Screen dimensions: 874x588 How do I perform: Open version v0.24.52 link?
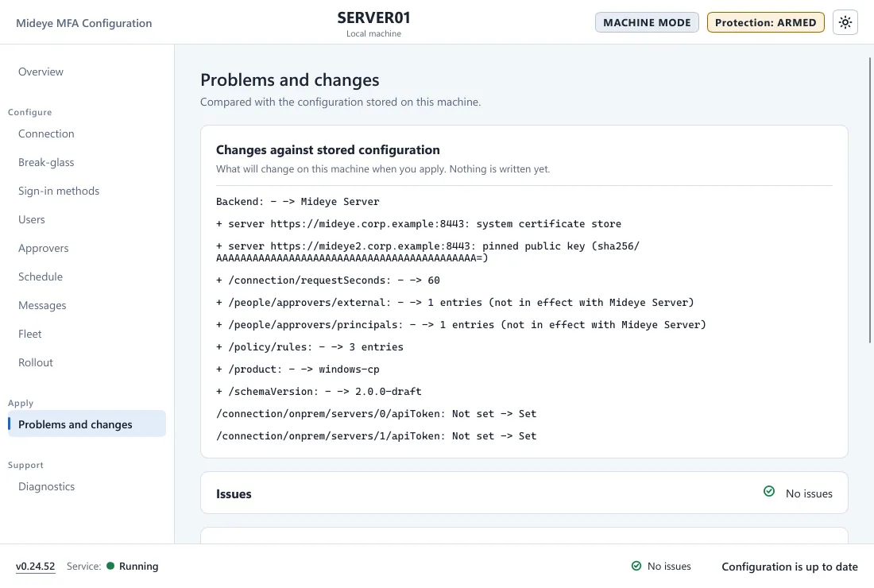(x=35, y=567)
